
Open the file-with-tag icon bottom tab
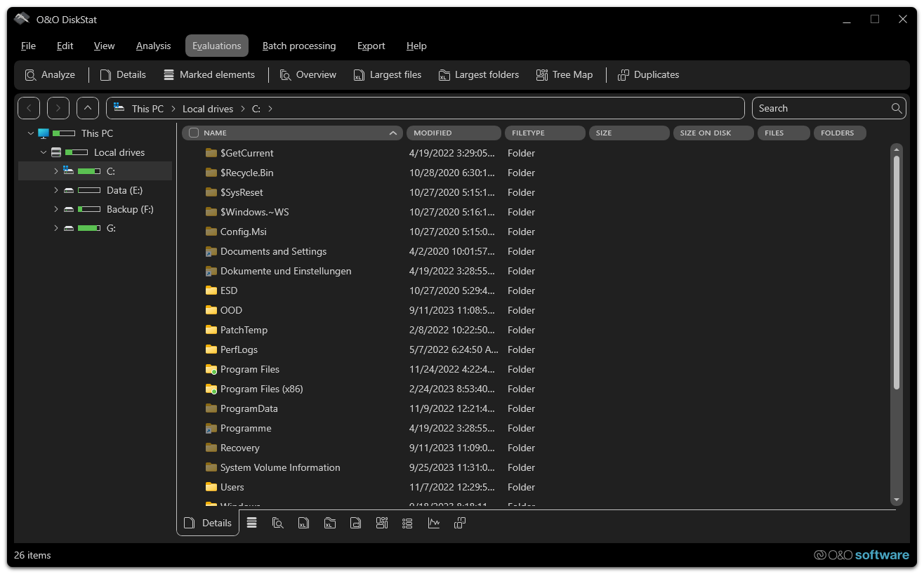click(356, 523)
